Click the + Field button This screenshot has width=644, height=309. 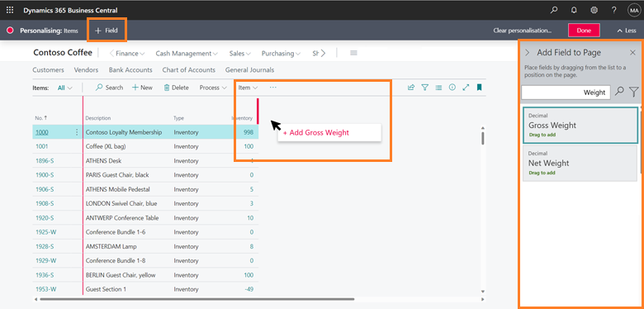point(107,31)
